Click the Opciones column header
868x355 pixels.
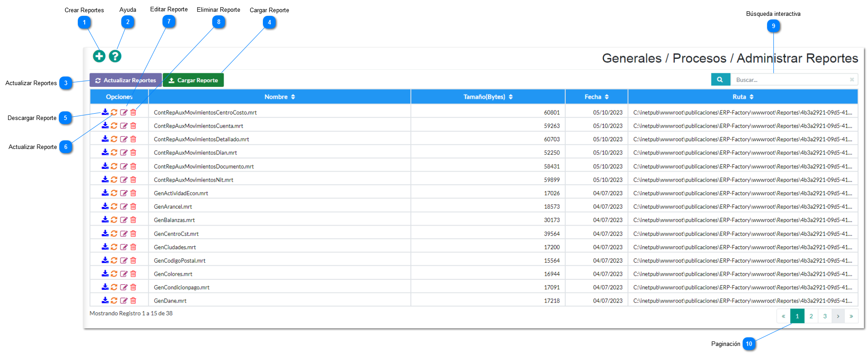[119, 97]
